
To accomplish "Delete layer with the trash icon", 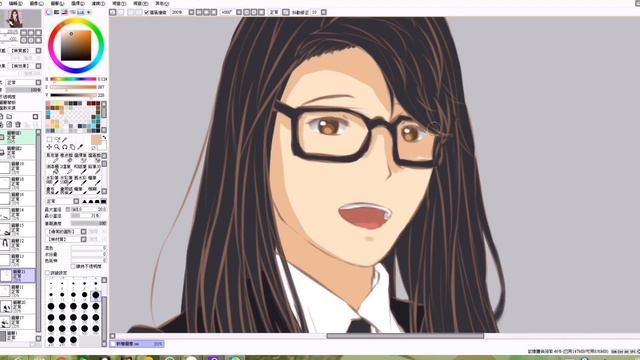I will tap(18, 124).
